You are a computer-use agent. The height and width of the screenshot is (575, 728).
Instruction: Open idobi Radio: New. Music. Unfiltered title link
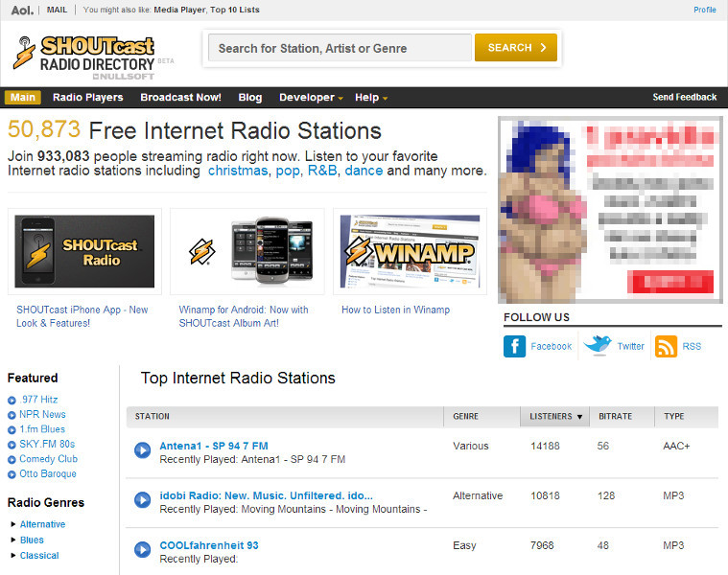click(x=266, y=495)
